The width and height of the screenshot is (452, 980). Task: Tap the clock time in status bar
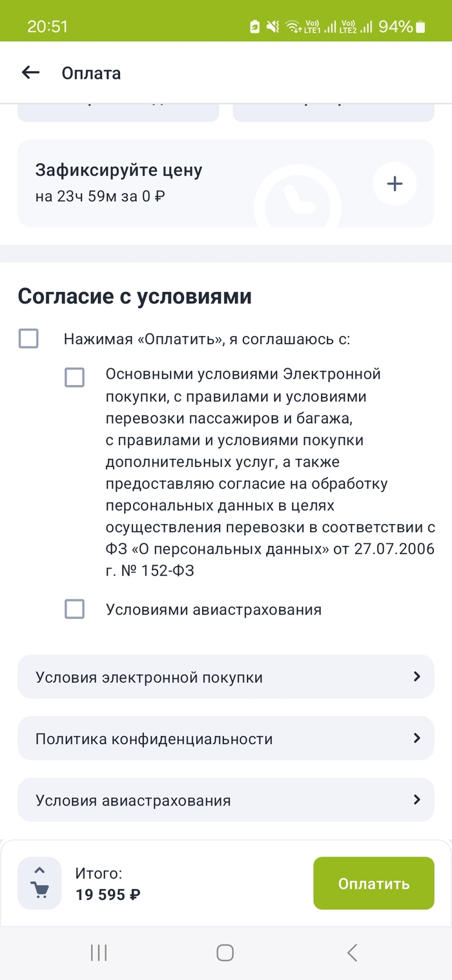point(47,26)
